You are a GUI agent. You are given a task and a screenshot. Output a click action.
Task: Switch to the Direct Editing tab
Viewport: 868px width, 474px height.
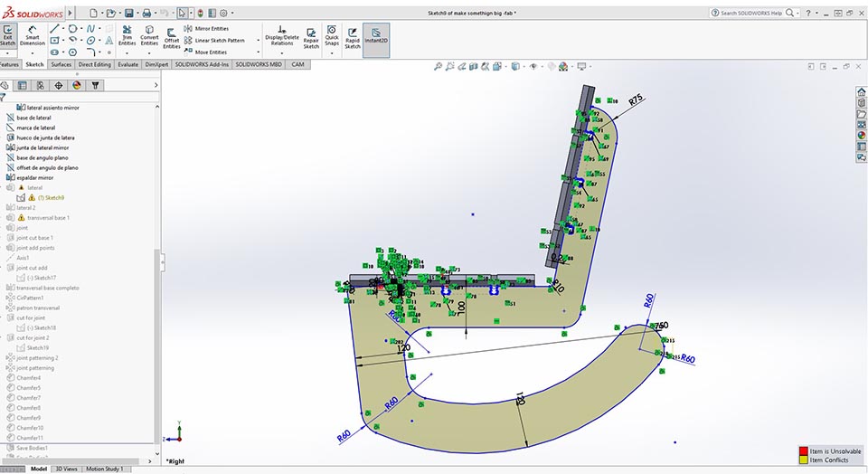tap(94, 64)
